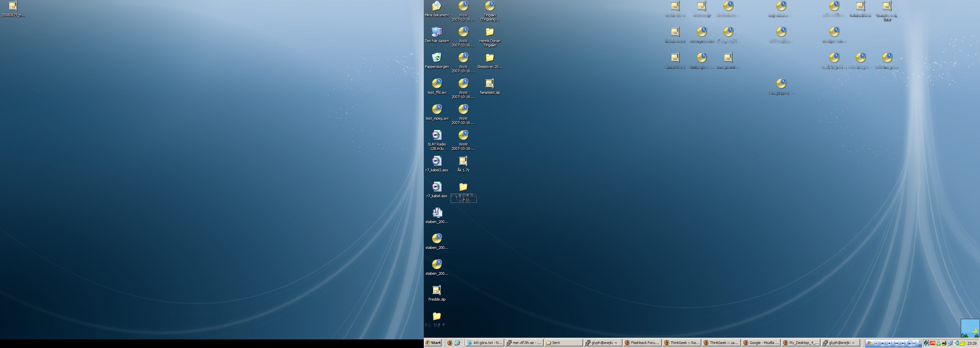Open the Sleepover.20... folder
The image size is (980, 348).
(x=490, y=61)
